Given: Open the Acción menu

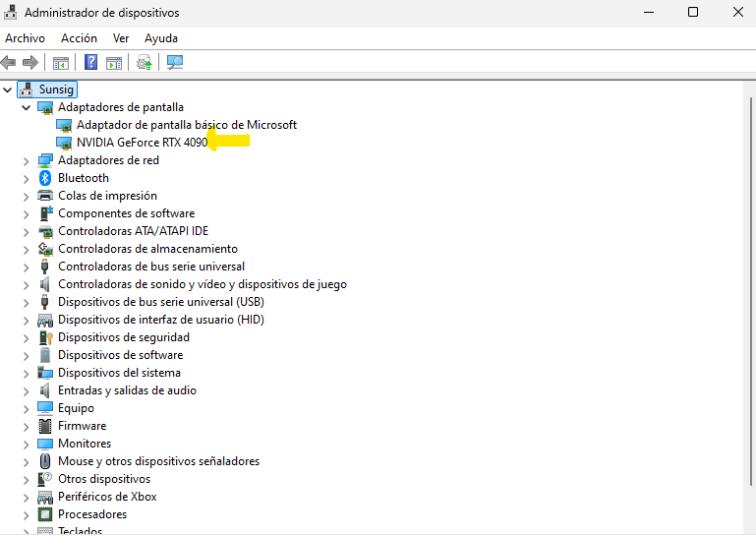Looking at the screenshot, I should (x=79, y=38).
